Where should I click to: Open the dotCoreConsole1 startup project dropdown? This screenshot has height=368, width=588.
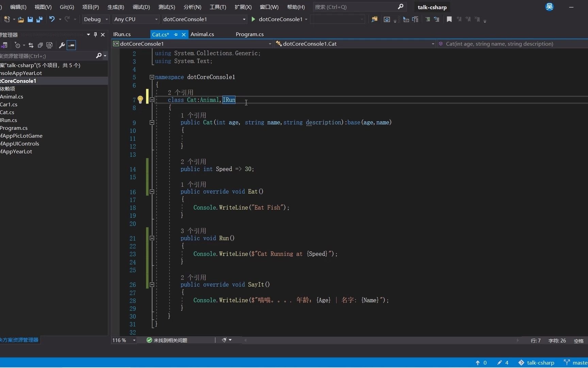(204, 19)
